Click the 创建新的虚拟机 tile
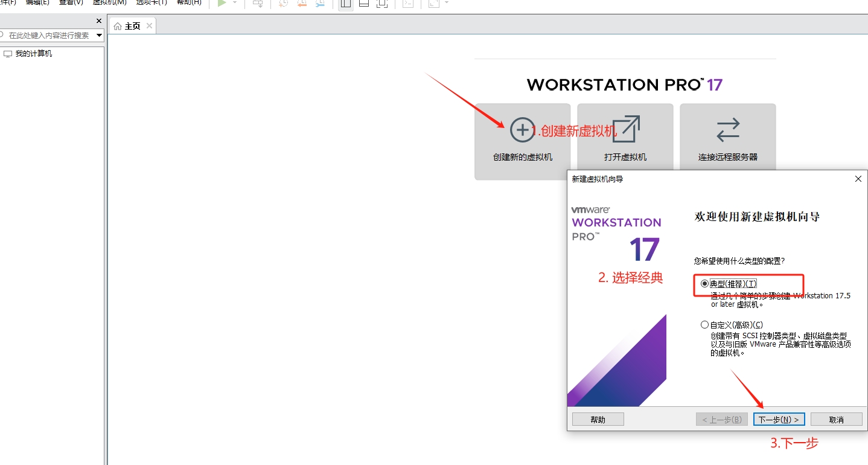The image size is (868, 465). [523, 141]
